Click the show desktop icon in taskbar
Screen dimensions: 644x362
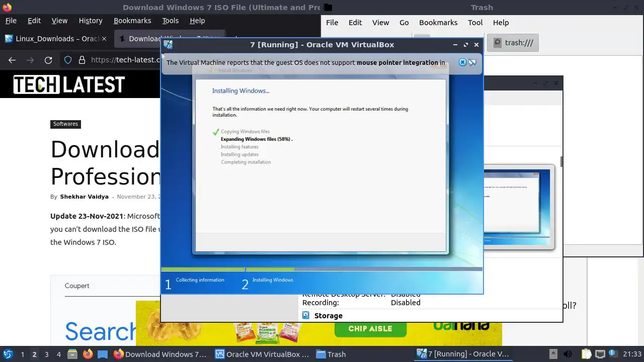pos(103,354)
